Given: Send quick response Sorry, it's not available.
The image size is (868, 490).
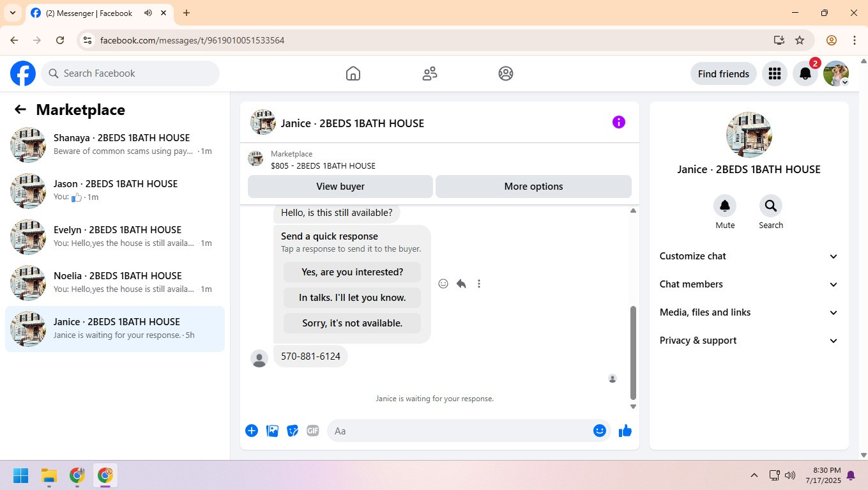Looking at the screenshot, I should click(x=352, y=323).
